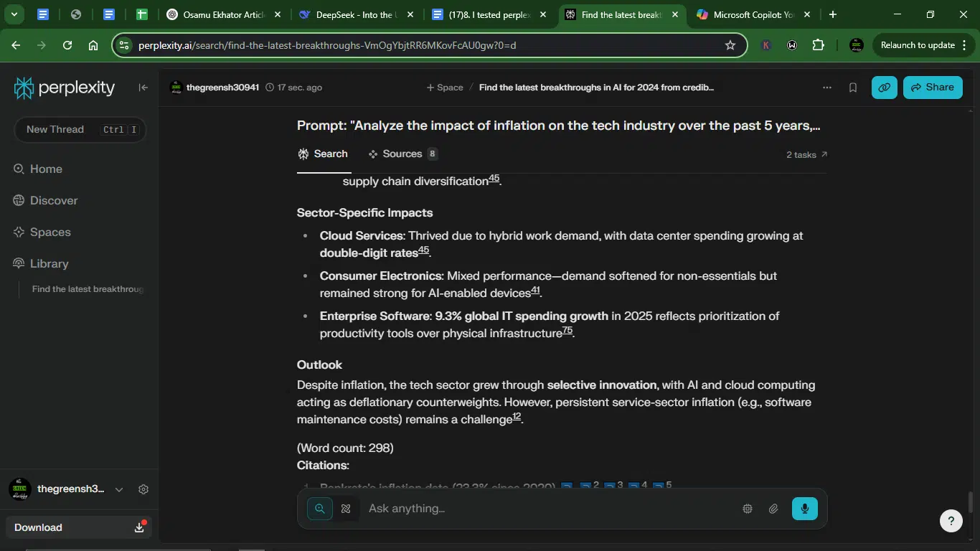
Task: Share this thread
Action: pyautogui.click(x=933, y=88)
